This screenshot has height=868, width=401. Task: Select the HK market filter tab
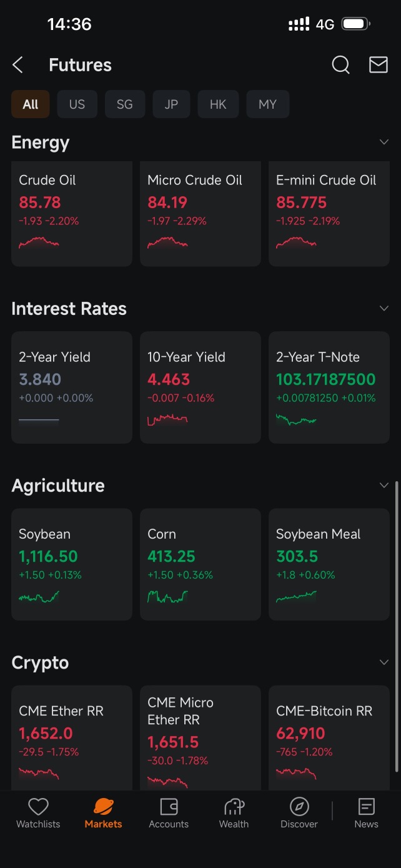tap(218, 104)
